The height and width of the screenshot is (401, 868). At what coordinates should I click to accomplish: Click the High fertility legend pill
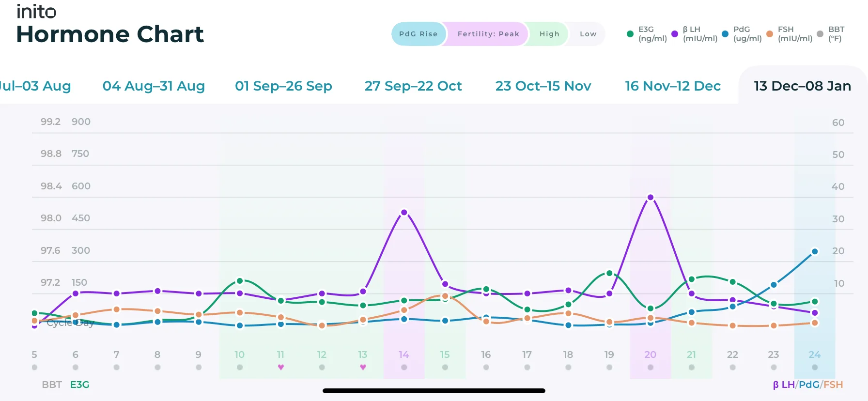click(549, 34)
